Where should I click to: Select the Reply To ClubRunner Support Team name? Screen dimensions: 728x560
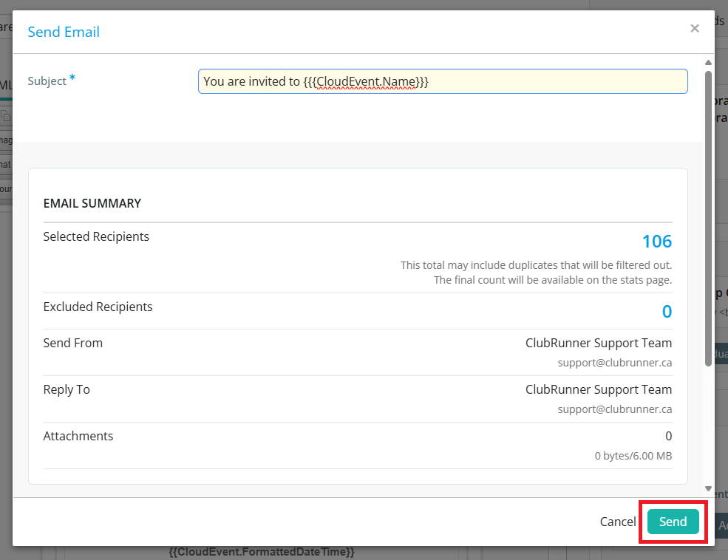(599, 389)
